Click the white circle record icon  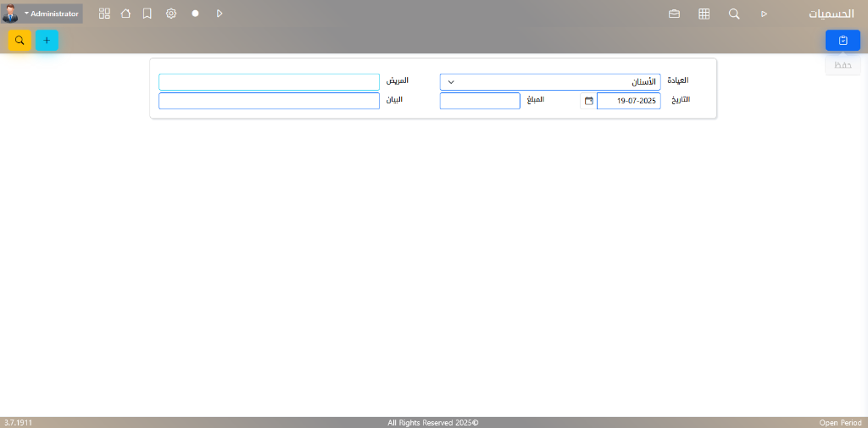coord(195,14)
